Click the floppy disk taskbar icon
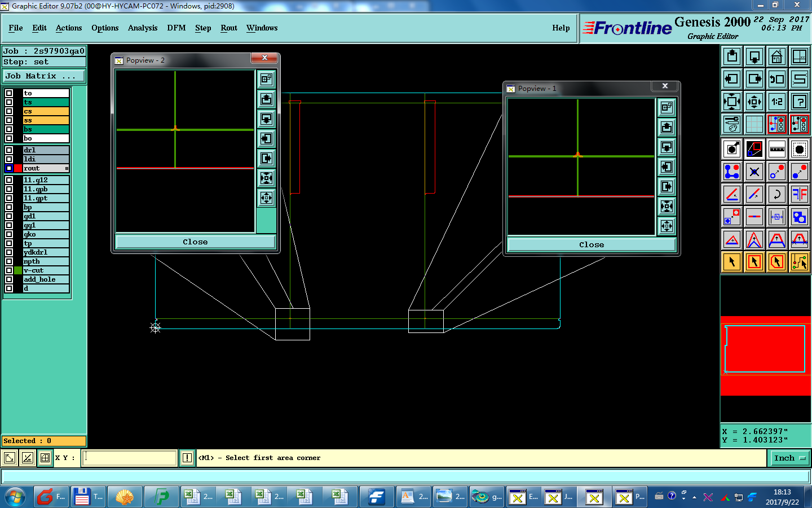 point(88,497)
